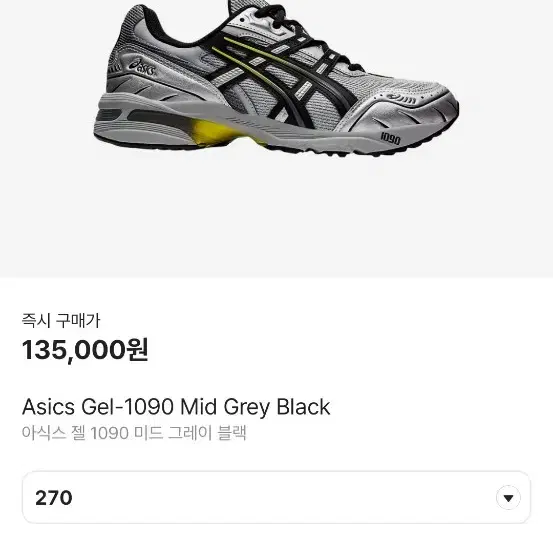The width and height of the screenshot is (553, 553).
Task: Click the 1090 marking on the midsole
Action: point(390,138)
